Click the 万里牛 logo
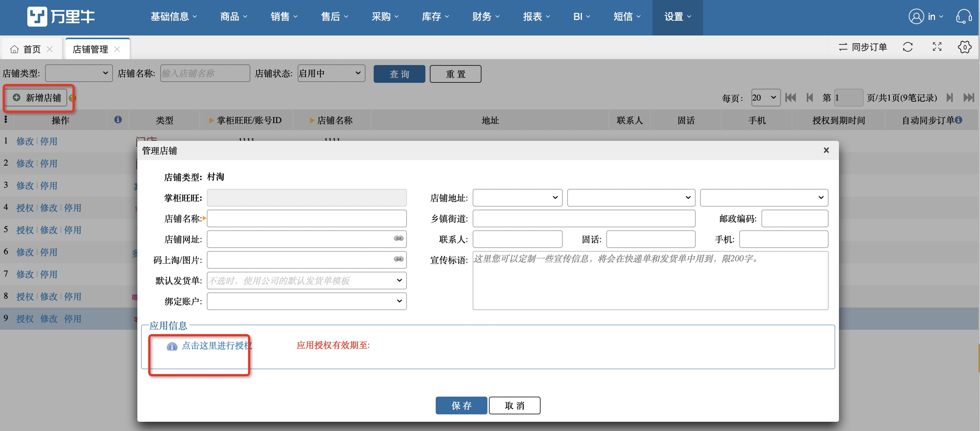This screenshot has height=431, width=980. pos(61,16)
